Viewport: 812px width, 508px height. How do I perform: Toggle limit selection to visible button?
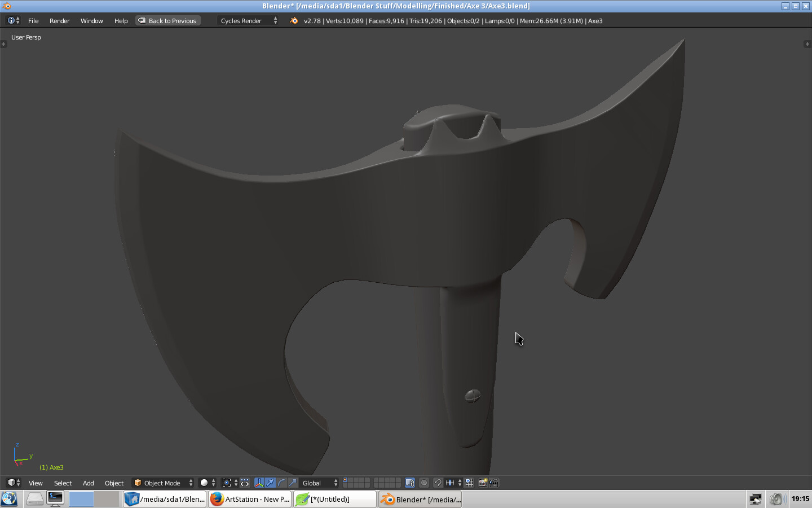point(410,483)
